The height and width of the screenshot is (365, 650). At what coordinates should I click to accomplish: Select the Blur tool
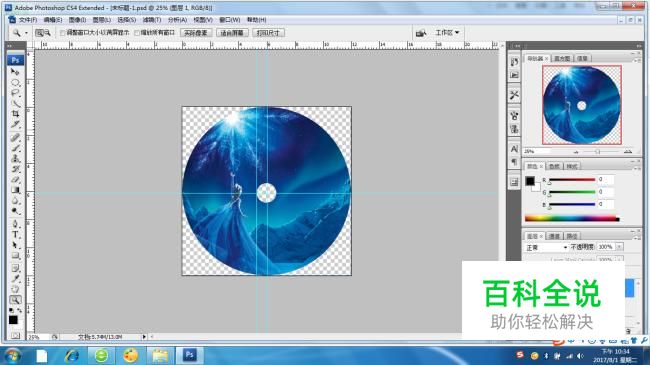pos(15,201)
